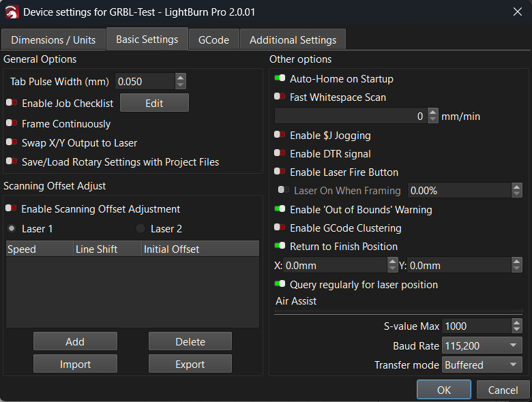
Task: Click the Edit job checklist button
Action: pyautogui.click(x=154, y=103)
